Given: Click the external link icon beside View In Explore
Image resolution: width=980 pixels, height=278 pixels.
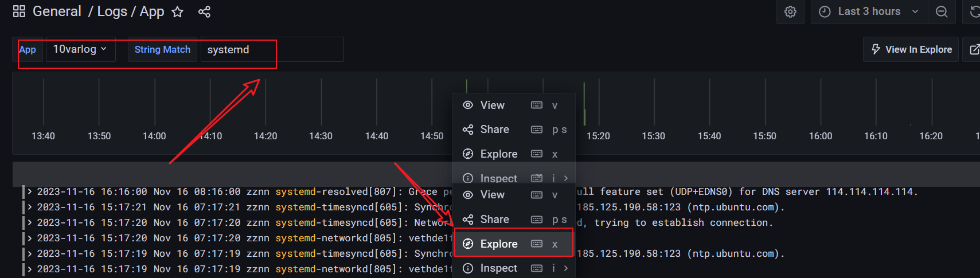Looking at the screenshot, I should click(974, 49).
